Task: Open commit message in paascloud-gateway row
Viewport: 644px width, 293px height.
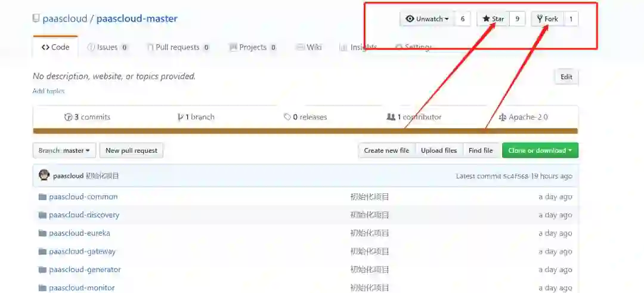Action: pyautogui.click(x=370, y=251)
